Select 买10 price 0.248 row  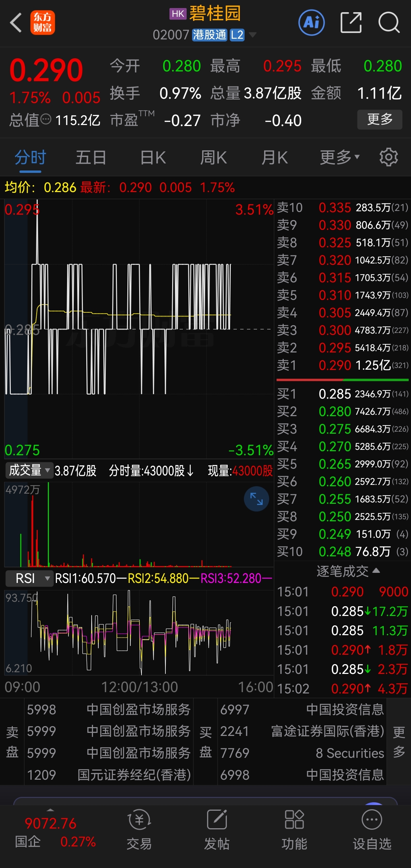click(342, 552)
